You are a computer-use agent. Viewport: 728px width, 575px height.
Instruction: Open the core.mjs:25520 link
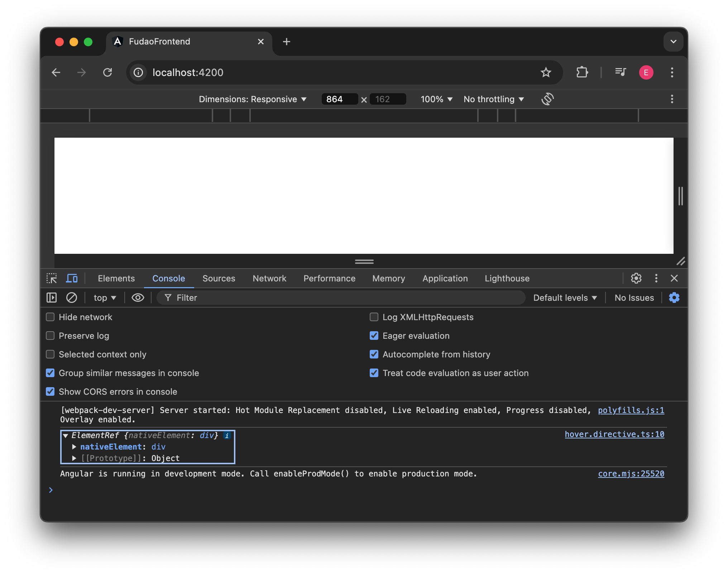point(631,474)
